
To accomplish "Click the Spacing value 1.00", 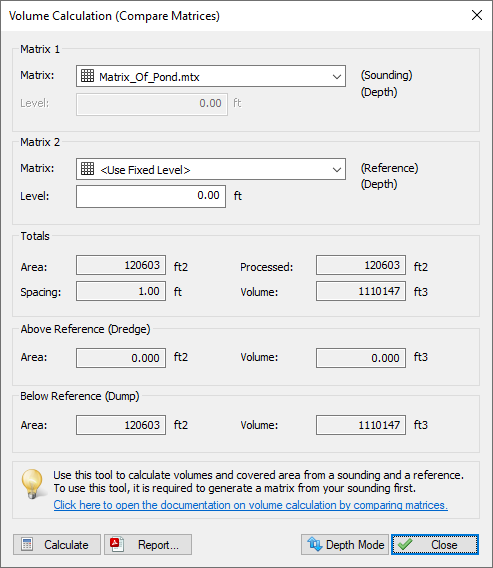I will [121, 291].
